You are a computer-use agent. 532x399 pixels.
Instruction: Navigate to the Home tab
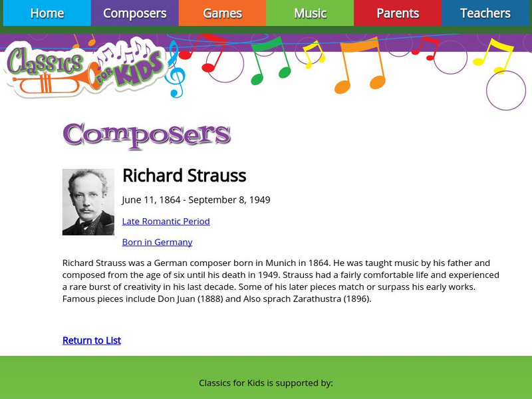46,13
